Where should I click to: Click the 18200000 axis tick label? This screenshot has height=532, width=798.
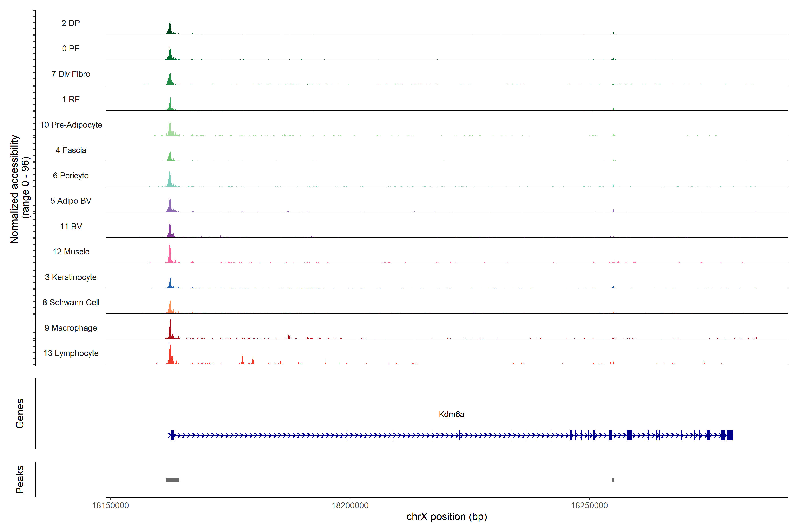[x=350, y=506]
